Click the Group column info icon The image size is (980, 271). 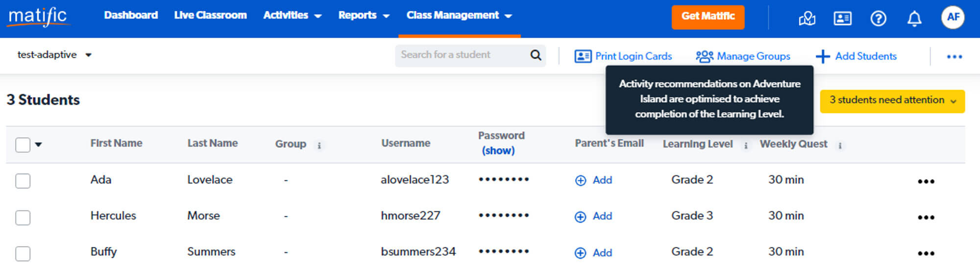point(319,145)
